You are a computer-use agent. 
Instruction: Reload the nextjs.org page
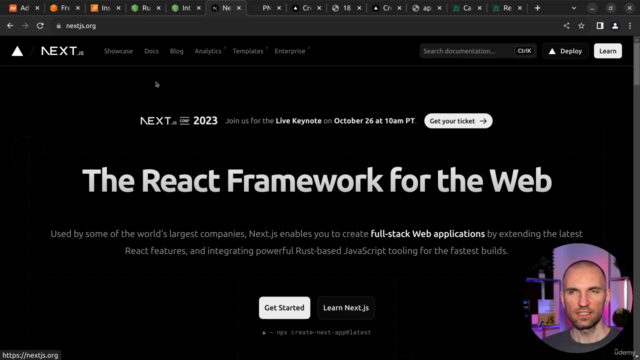coord(40,26)
